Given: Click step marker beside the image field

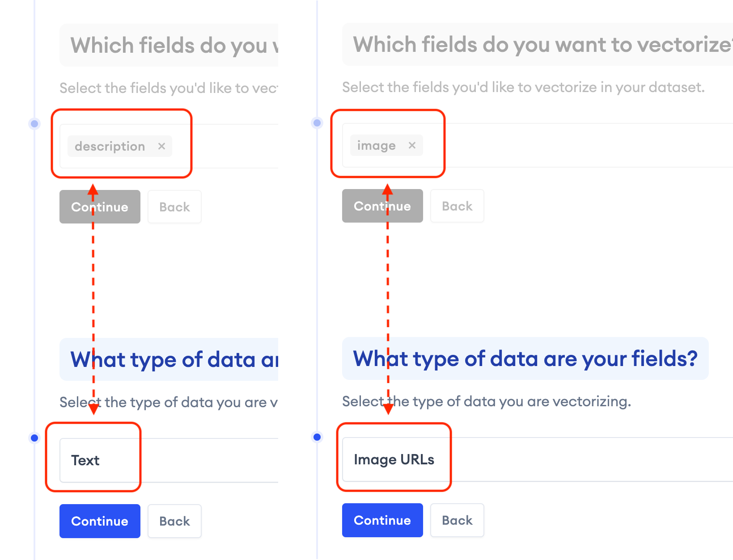Looking at the screenshot, I should click(x=317, y=123).
